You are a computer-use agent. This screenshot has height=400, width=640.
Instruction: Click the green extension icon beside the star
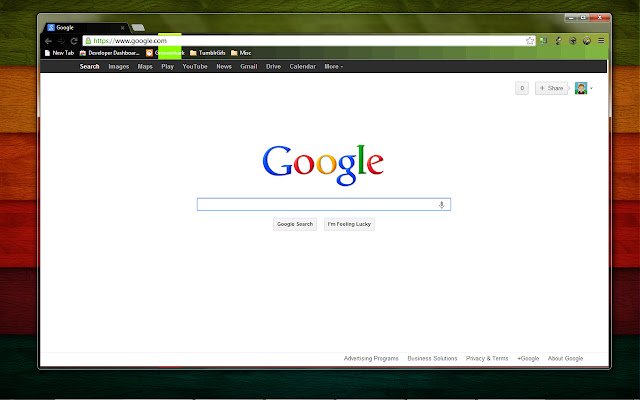tap(543, 40)
